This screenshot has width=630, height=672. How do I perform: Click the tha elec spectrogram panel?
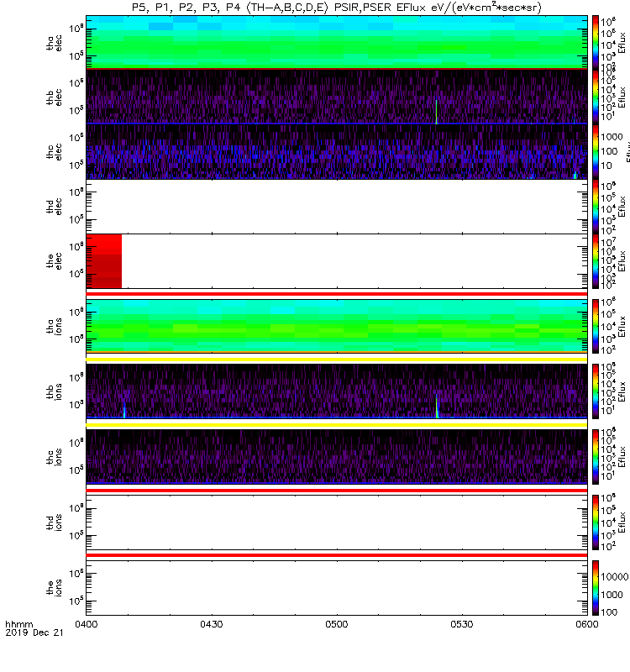[337, 42]
